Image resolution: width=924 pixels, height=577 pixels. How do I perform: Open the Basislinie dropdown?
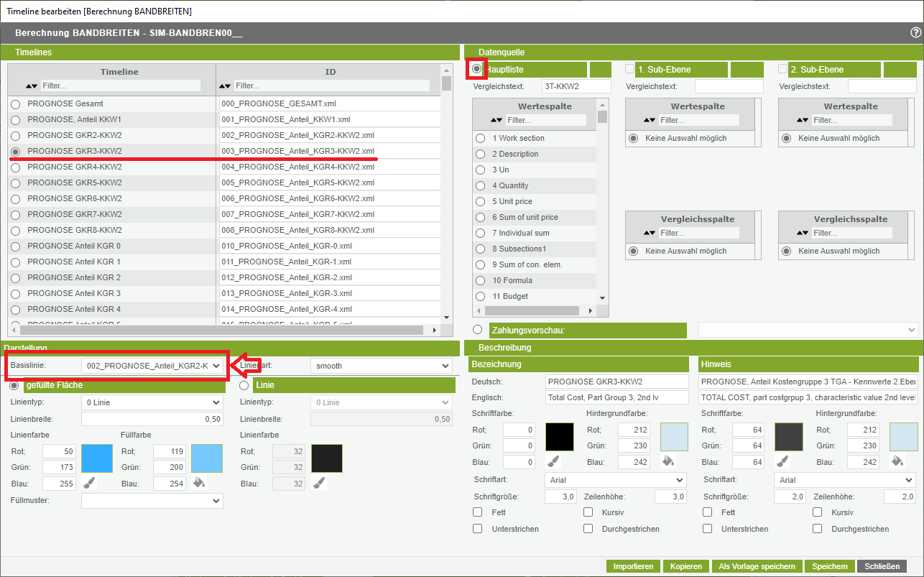152,366
